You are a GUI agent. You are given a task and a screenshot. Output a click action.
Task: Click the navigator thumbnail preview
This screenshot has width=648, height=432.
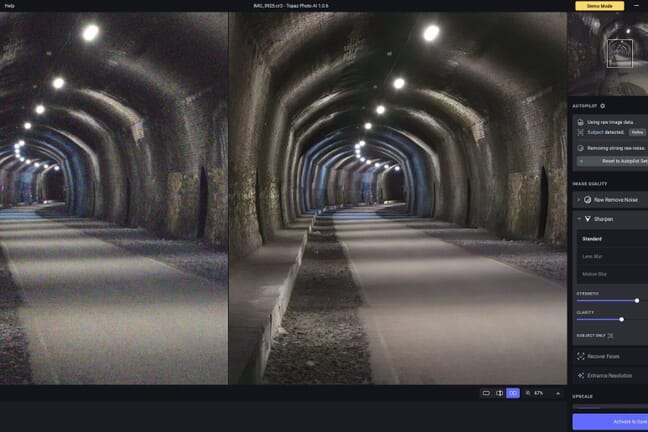(x=608, y=54)
